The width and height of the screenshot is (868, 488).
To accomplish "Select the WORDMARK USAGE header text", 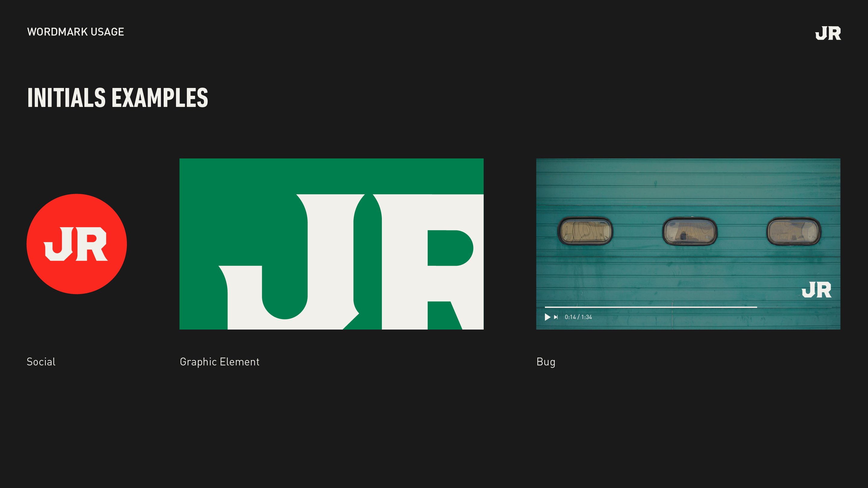I will pyautogui.click(x=75, y=32).
